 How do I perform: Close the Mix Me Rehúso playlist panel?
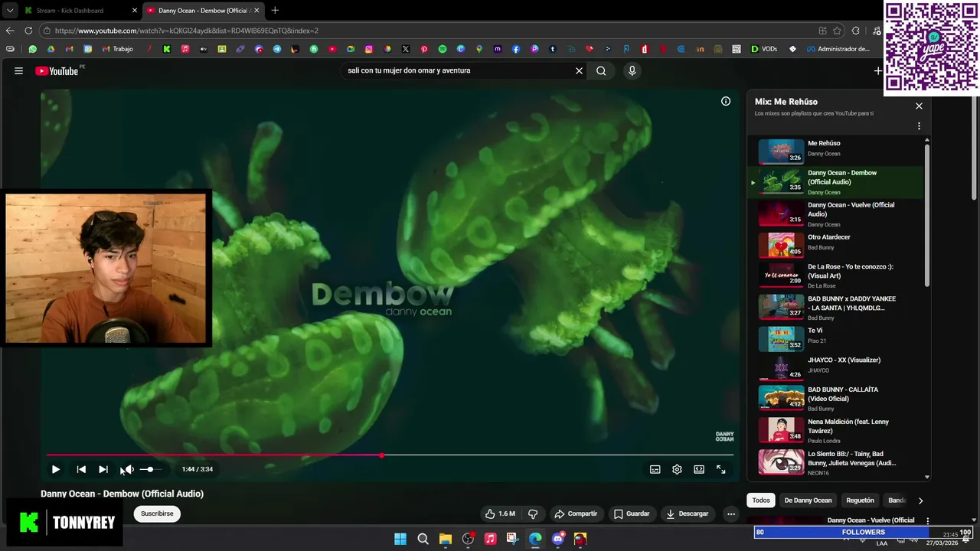919,106
